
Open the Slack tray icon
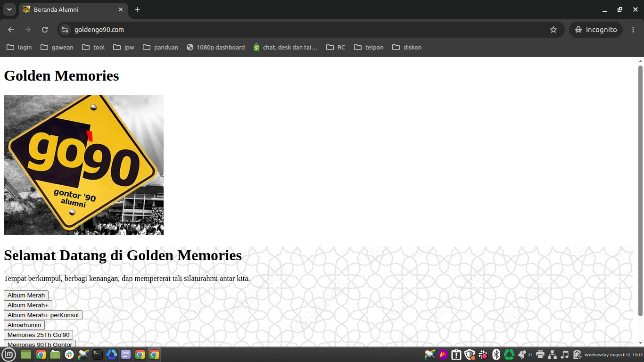point(483,354)
